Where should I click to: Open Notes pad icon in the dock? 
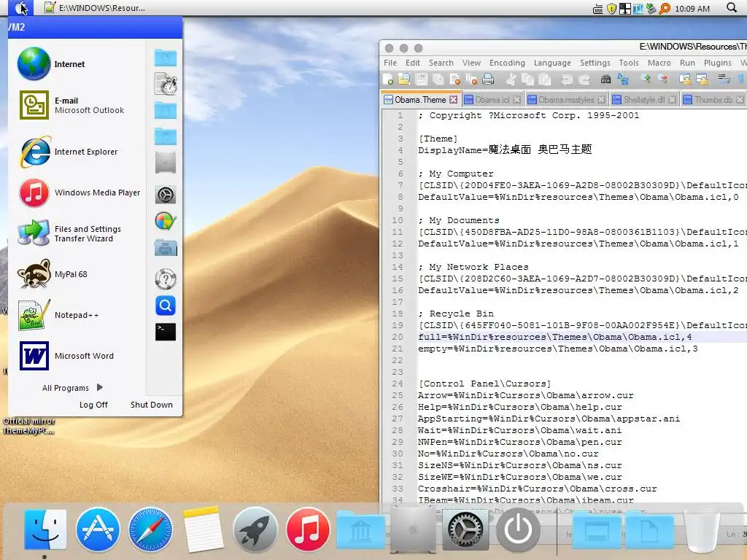[203, 529]
